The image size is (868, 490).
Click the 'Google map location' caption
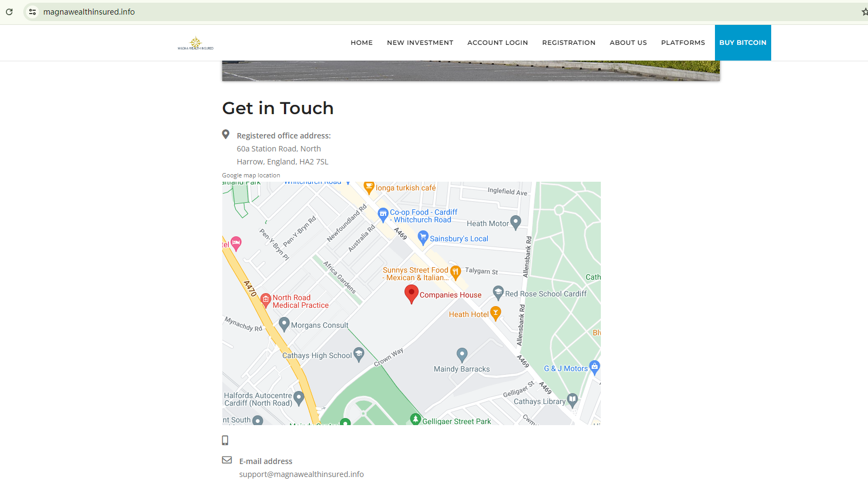pos(251,175)
